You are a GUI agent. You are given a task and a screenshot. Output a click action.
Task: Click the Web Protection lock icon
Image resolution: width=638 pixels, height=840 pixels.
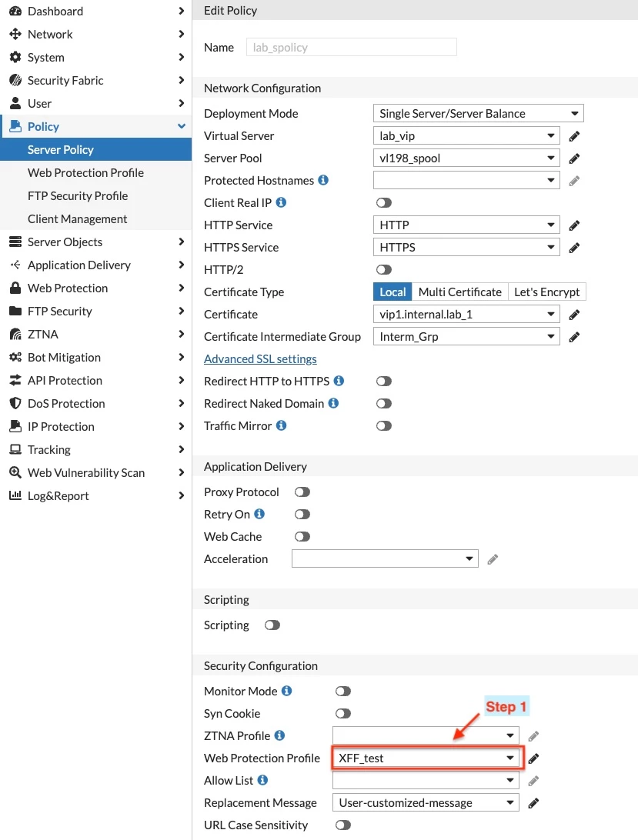[x=15, y=288]
